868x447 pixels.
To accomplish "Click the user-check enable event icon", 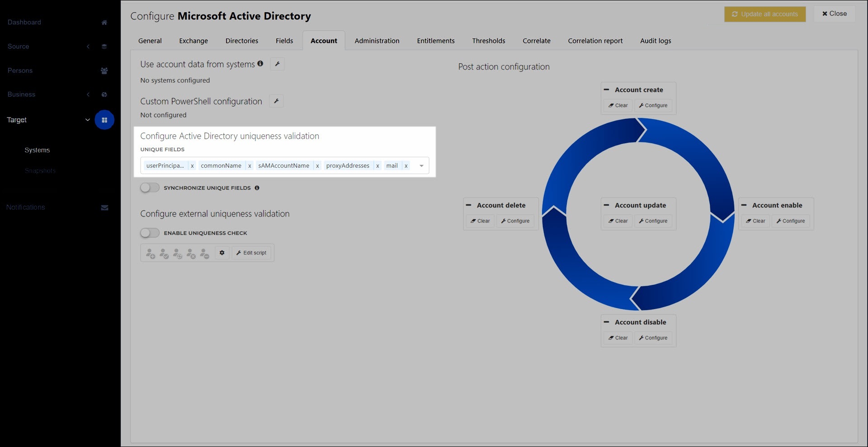I will click(164, 253).
